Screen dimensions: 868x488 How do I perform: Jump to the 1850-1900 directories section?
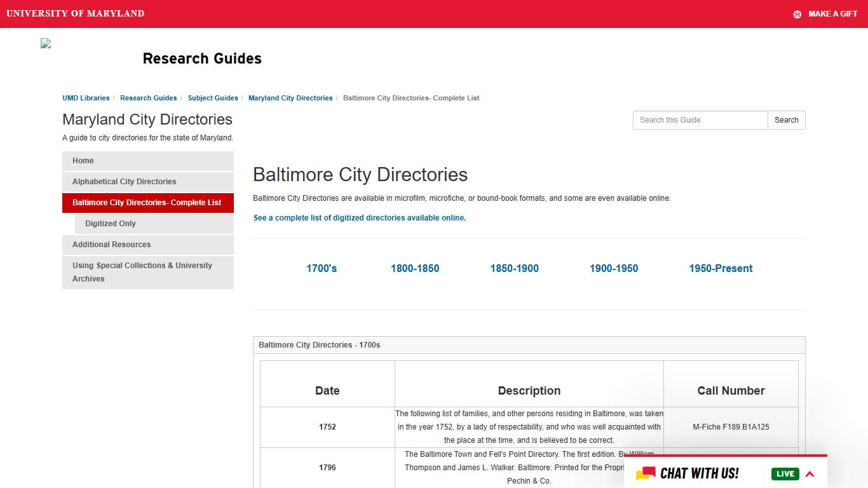[514, 268]
